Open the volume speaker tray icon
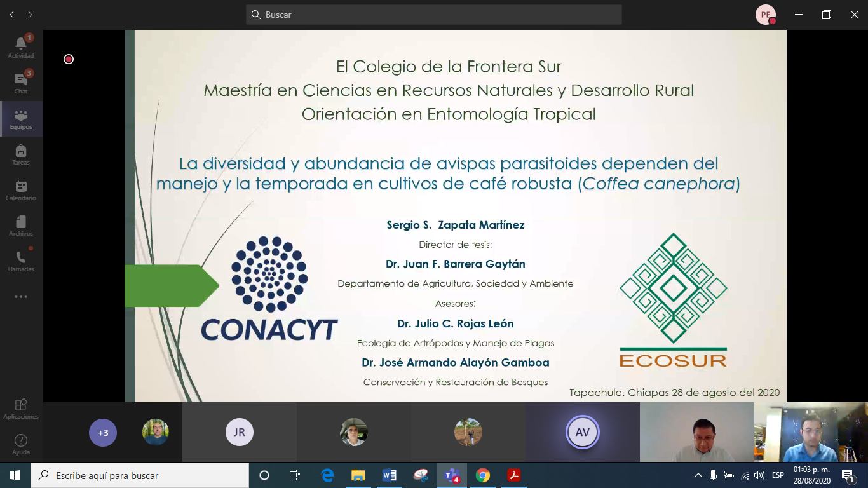Screen dimensions: 868x488 [x=759, y=475]
